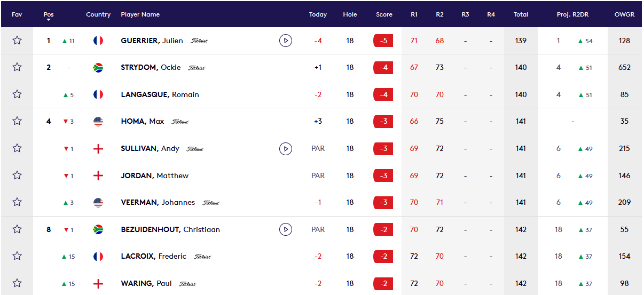The image size is (644, 295).
Task: Click the South Africa flag beside Strydom
Action: [98, 68]
